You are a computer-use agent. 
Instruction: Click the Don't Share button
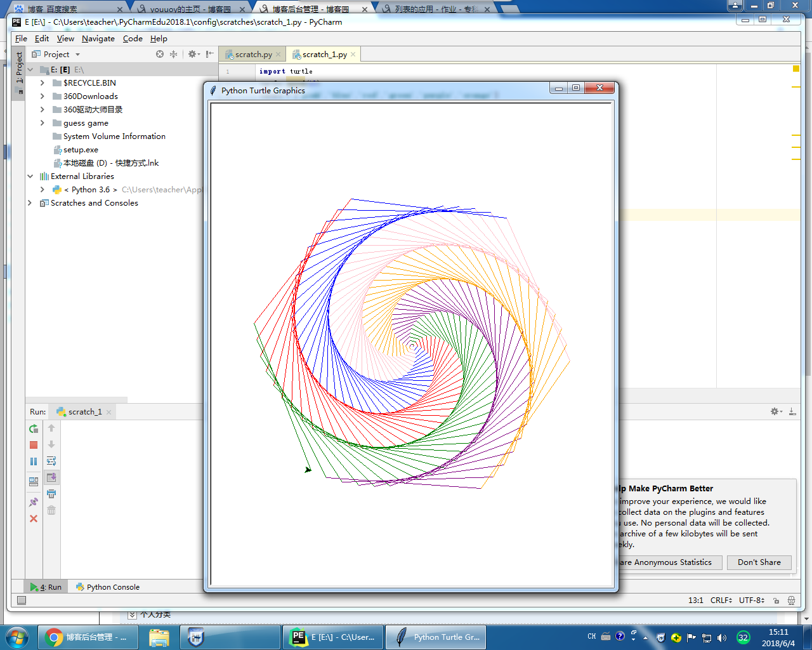[x=759, y=562]
